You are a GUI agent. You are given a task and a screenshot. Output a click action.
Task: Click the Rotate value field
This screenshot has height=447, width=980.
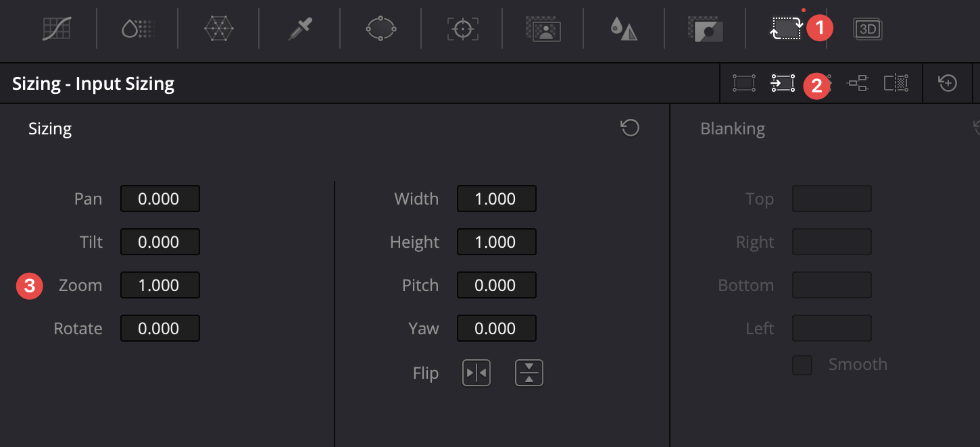[x=160, y=329]
